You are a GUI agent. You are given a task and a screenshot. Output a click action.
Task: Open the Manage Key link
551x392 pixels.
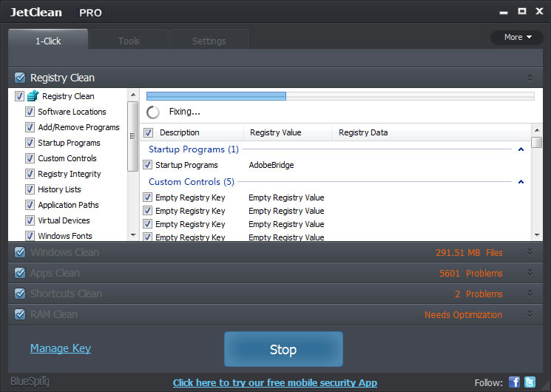(61, 348)
